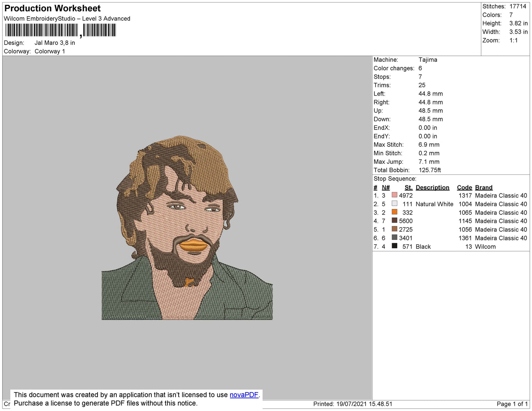Viewport: 532px width, 411px height.
Task: Click the 'Natural White' description
Action: pyautogui.click(x=434, y=204)
